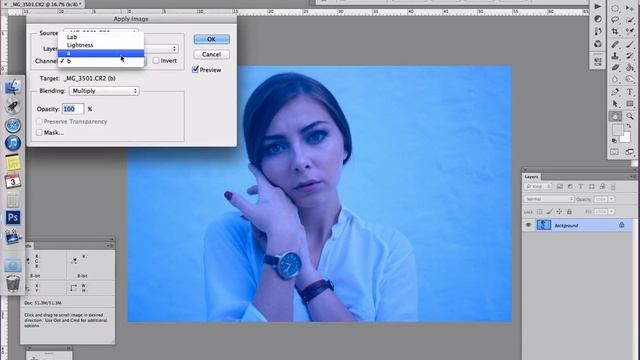Filter layers by pixel layers icon
The width and height of the screenshot is (640, 360).
[560, 187]
